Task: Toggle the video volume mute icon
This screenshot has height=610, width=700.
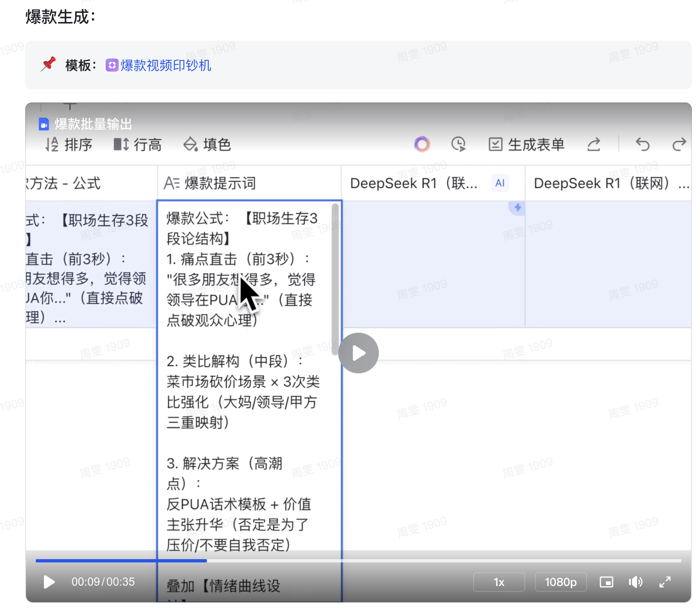Action: pos(635,582)
